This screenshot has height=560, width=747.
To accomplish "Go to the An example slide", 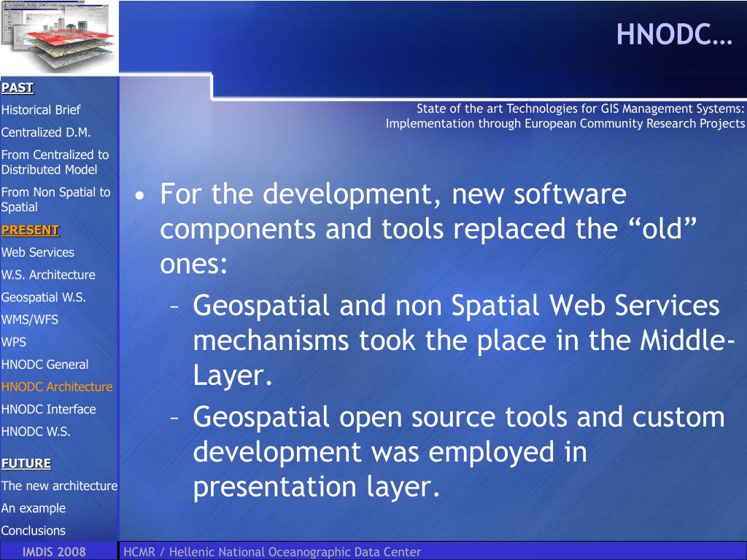I will [34, 508].
